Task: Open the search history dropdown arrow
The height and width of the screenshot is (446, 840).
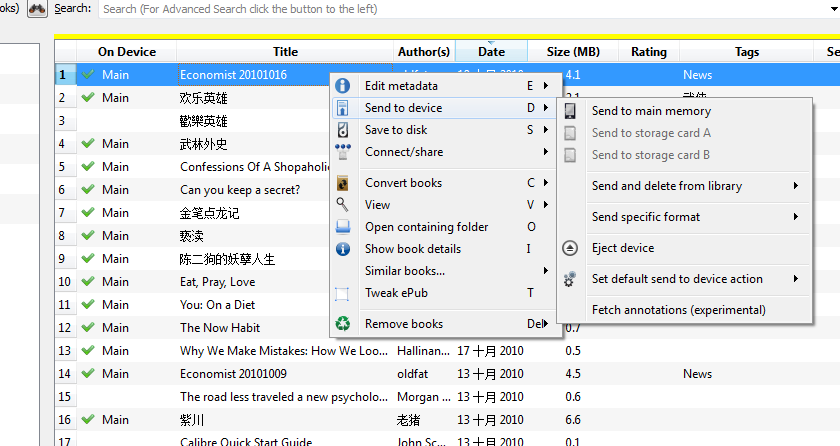Action: click(x=835, y=9)
